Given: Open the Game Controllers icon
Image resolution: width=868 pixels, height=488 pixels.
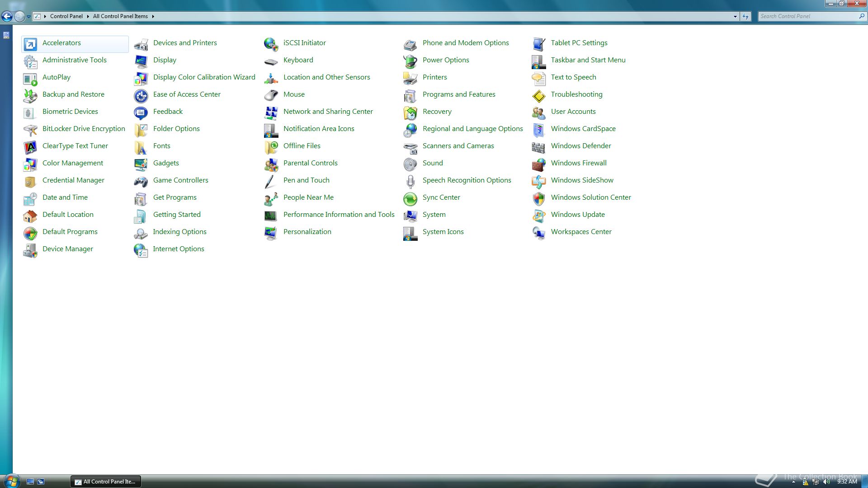Looking at the screenshot, I should (141, 181).
